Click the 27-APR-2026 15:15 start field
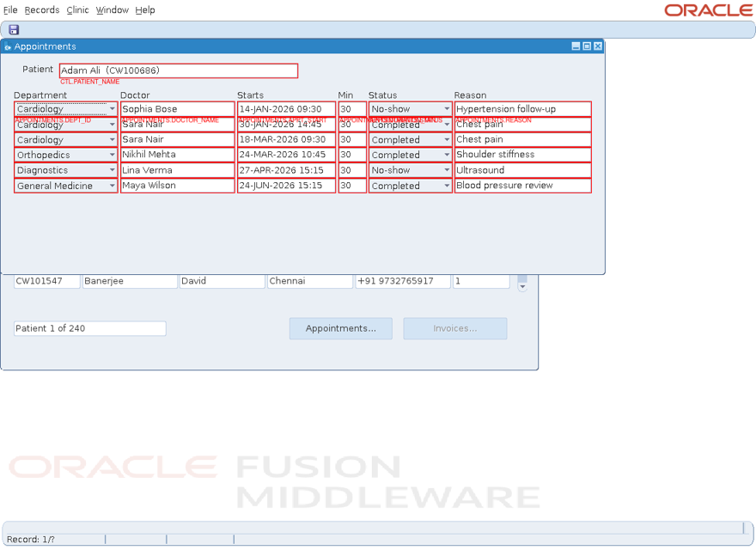 coord(286,170)
